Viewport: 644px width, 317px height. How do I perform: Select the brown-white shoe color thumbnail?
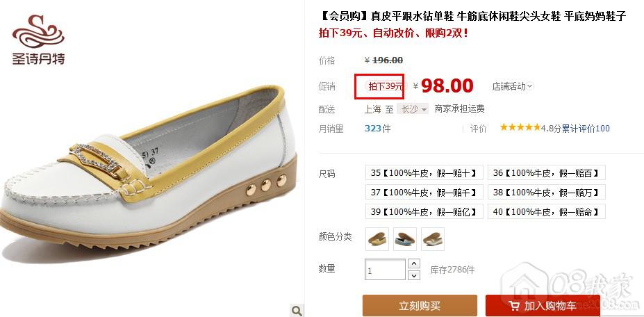[433, 239]
